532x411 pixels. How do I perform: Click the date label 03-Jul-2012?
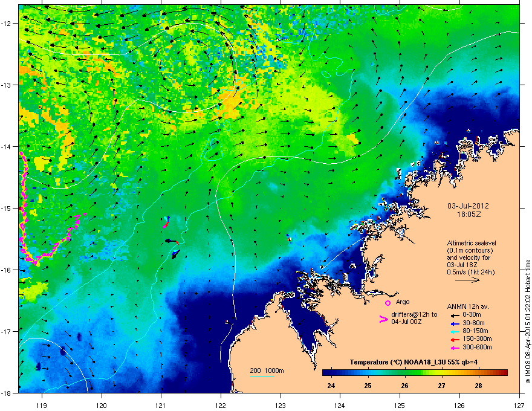[x=468, y=206]
